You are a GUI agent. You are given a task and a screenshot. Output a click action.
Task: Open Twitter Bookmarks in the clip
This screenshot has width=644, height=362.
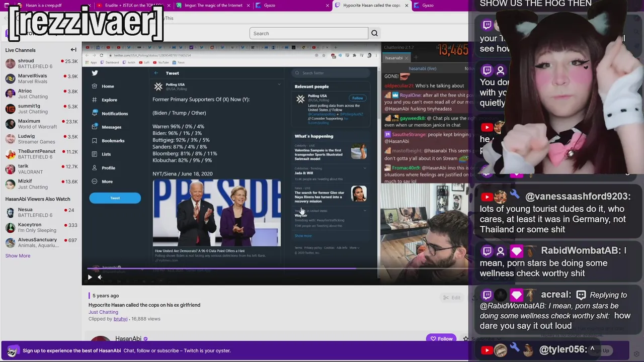point(108,140)
